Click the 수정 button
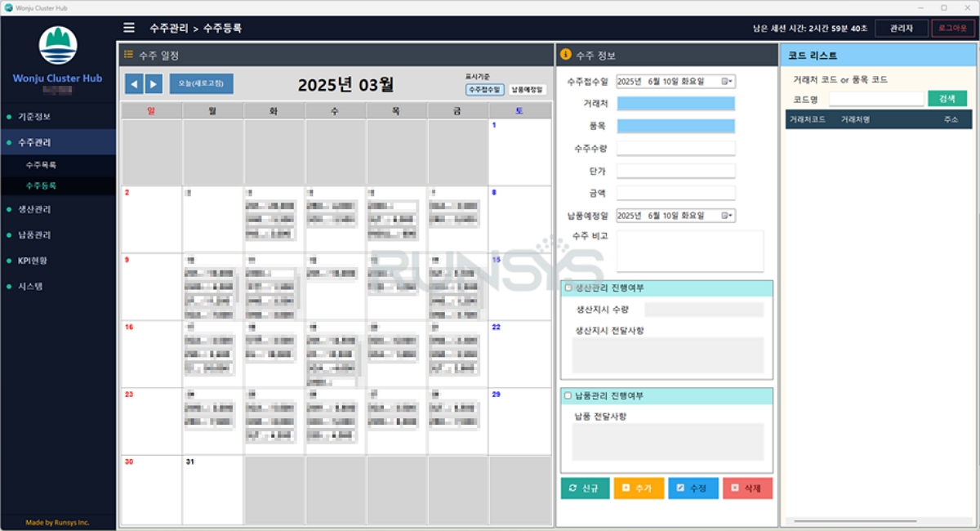The image size is (980, 531). (693, 489)
